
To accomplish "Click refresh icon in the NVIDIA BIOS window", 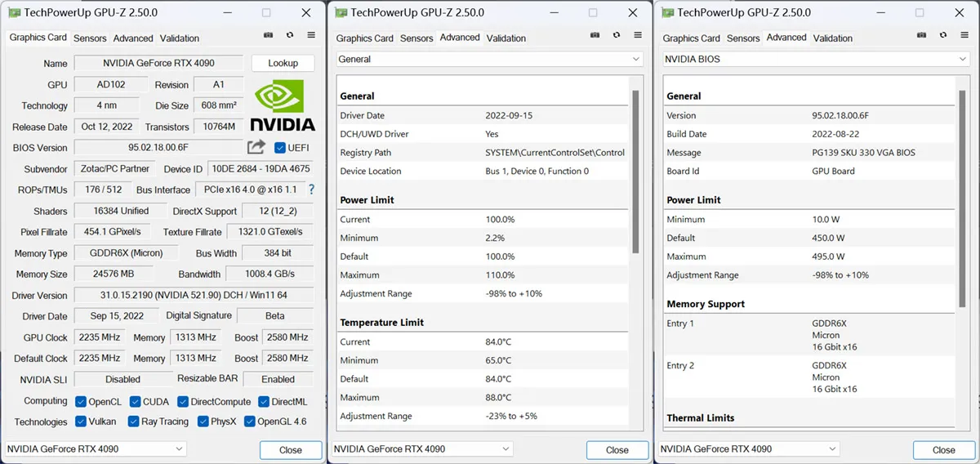I will pyautogui.click(x=943, y=36).
